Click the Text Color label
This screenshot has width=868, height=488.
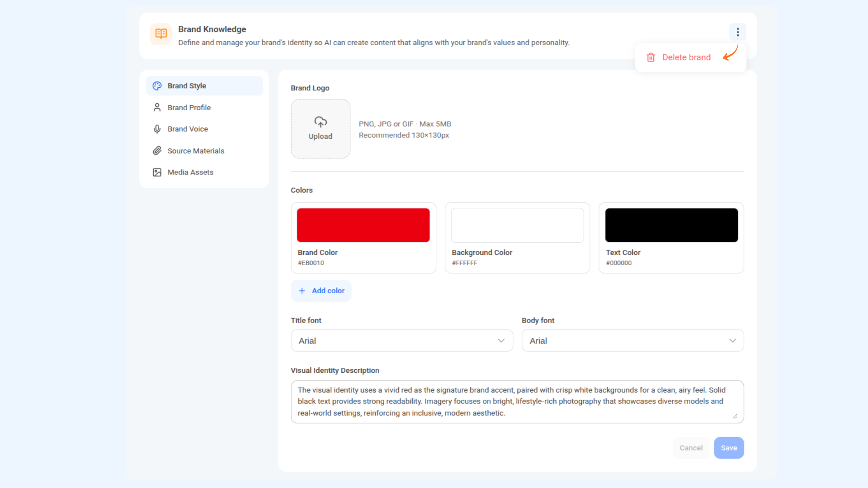623,253
